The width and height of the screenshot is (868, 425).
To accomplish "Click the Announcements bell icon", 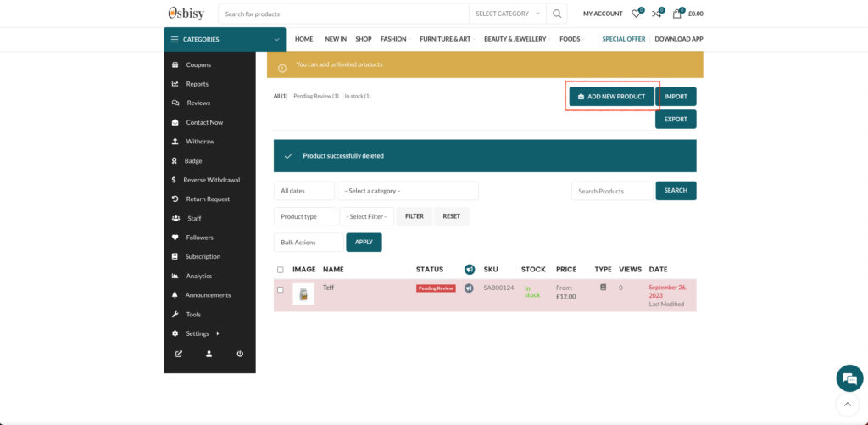I will point(175,294).
